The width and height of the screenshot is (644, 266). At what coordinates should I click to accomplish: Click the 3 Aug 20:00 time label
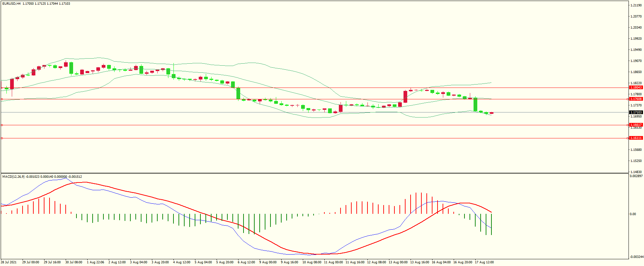click(x=160, y=262)
